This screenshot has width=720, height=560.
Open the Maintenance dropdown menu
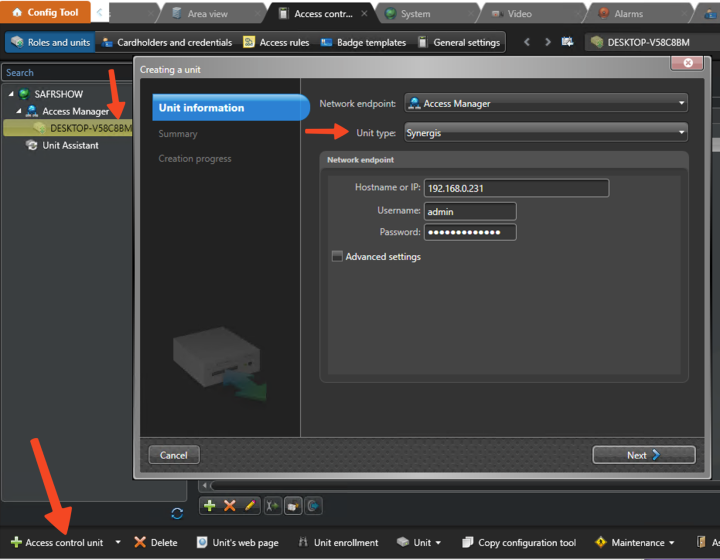point(634,543)
